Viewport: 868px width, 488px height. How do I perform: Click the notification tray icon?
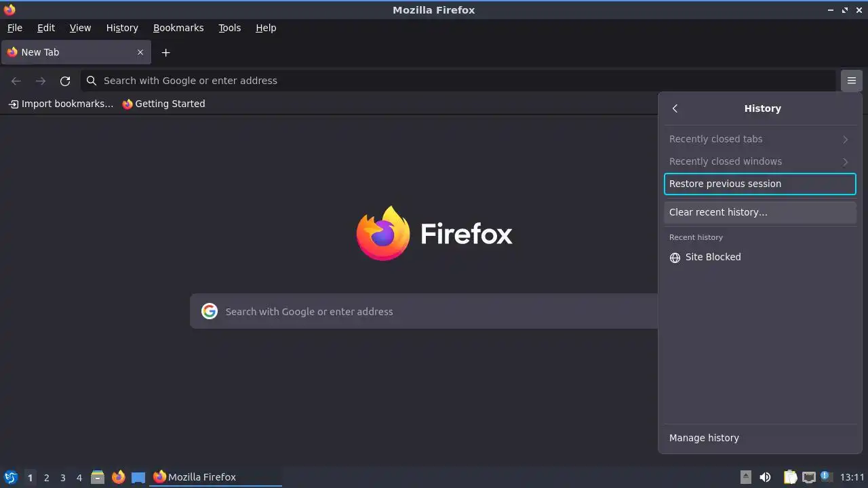[825, 476]
